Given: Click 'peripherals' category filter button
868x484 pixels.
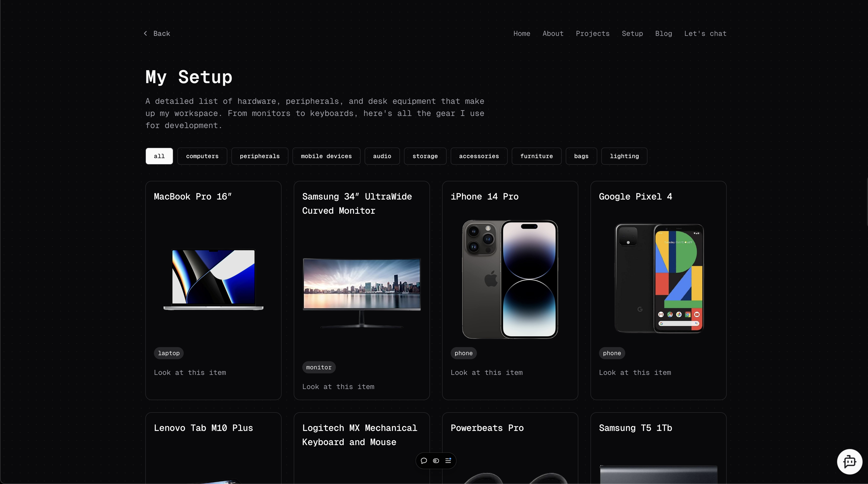Looking at the screenshot, I should coord(260,156).
